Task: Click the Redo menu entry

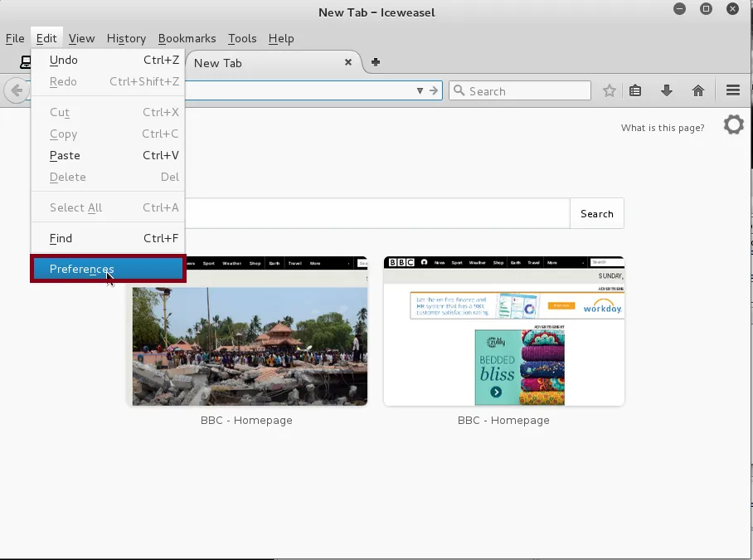Action: click(x=108, y=81)
